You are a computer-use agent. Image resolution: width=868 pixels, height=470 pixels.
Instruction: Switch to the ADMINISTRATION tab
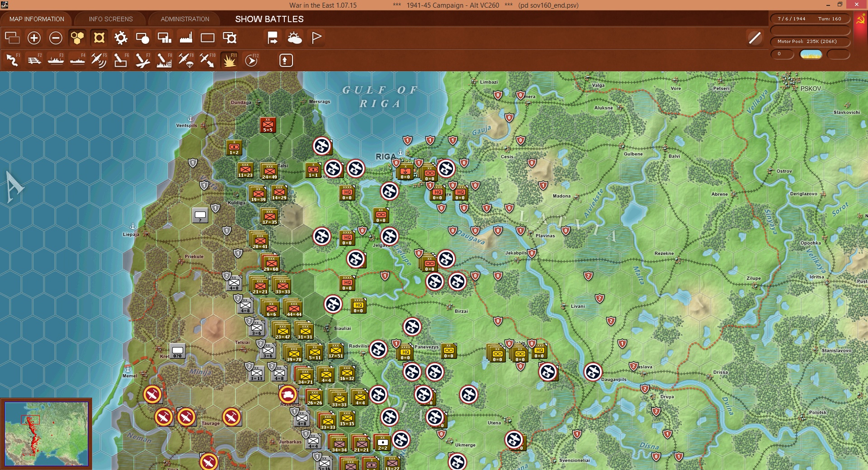(185, 19)
